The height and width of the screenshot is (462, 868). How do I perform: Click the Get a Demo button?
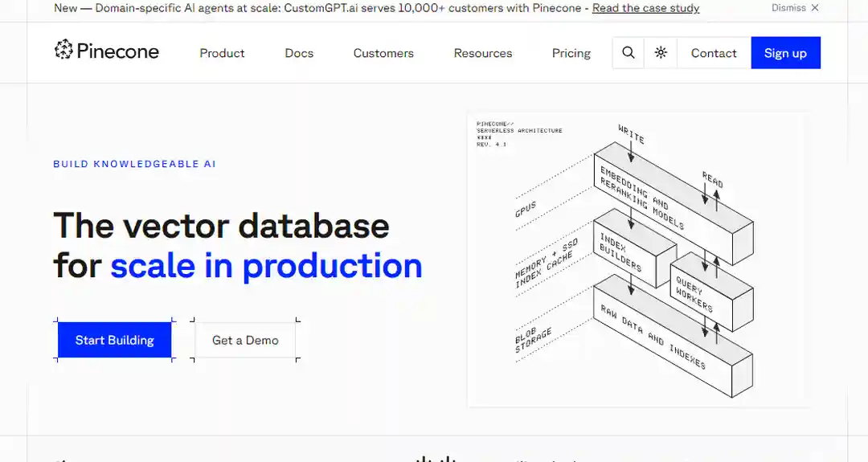click(x=245, y=340)
